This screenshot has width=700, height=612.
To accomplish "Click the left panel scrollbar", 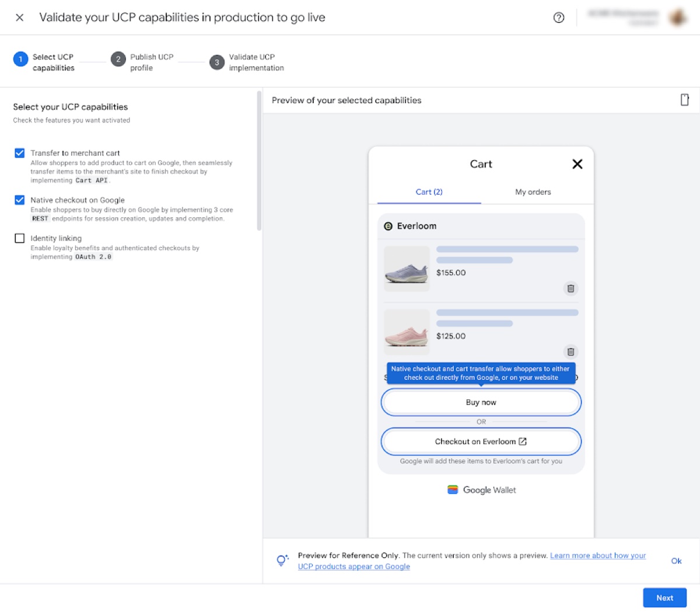I will pyautogui.click(x=259, y=161).
